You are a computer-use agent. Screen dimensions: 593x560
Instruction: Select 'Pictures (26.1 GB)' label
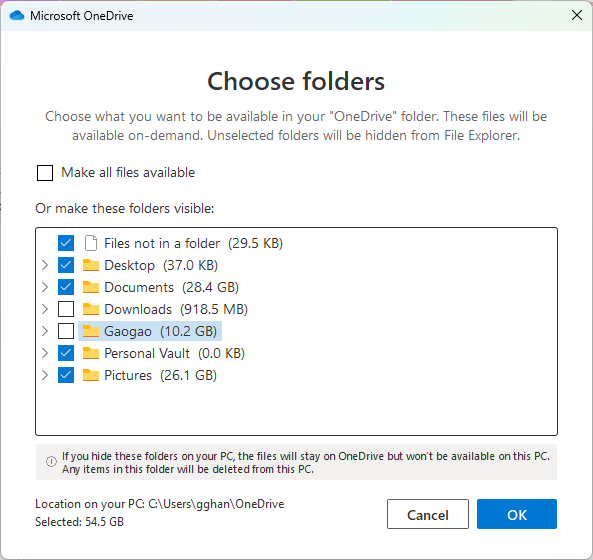point(160,375)
